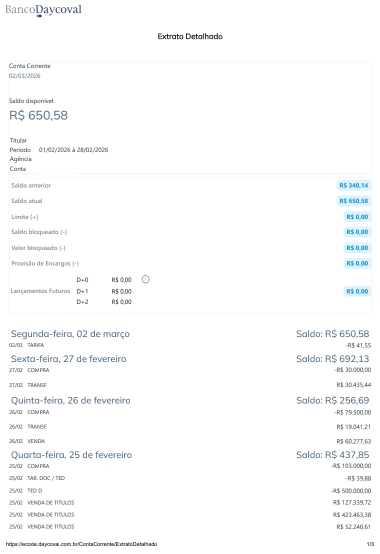
Task: Open the daycoval.com.br URL in footer
Action: [82, 544]
